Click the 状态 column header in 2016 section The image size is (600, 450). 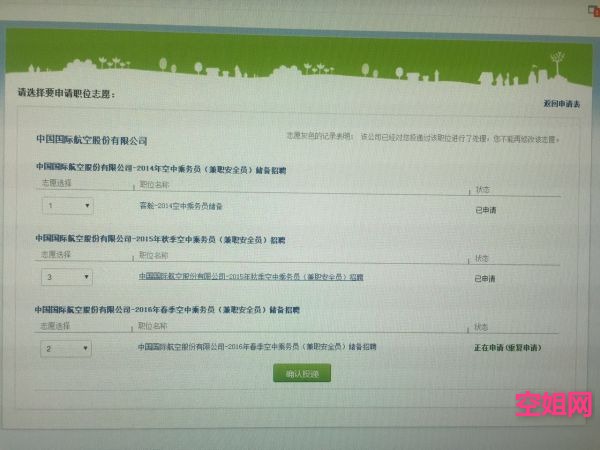coord(481,327)
